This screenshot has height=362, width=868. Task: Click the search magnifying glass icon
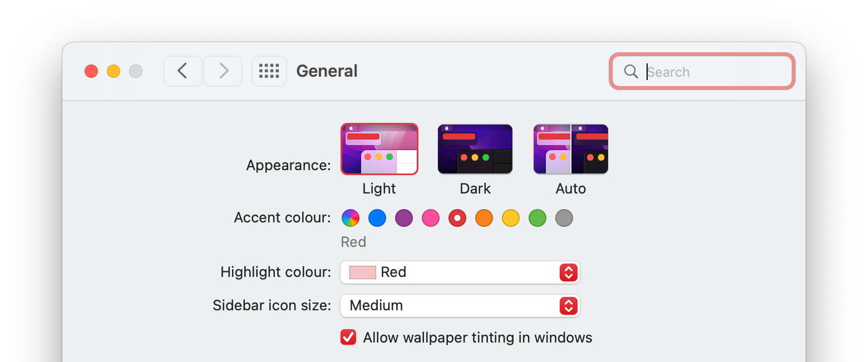pos(630,71)
